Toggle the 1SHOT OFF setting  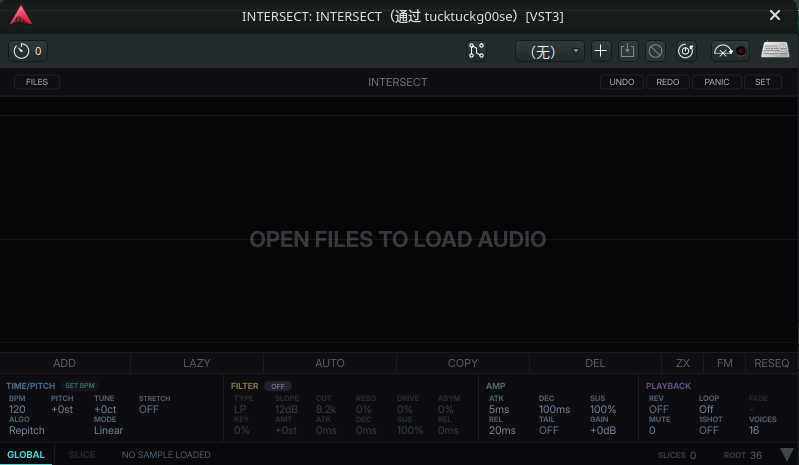click(x=708, y=430)
